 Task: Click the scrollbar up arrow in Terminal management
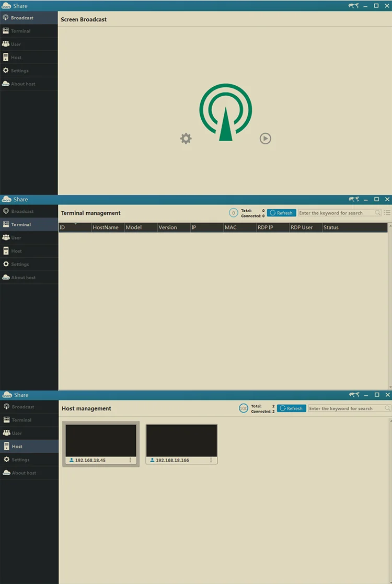pyautogui.click(x=390, y=226)
